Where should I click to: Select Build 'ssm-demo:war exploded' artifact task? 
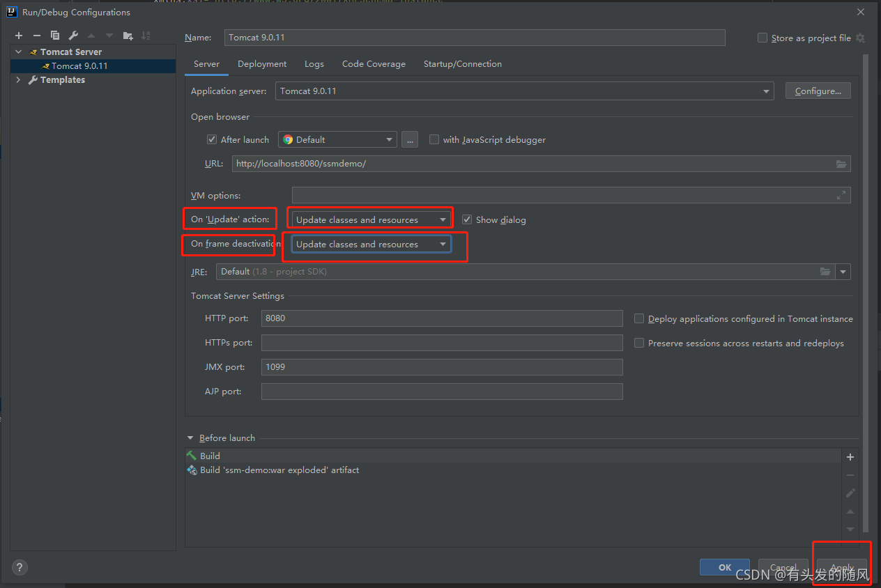[x=513, y=470]
